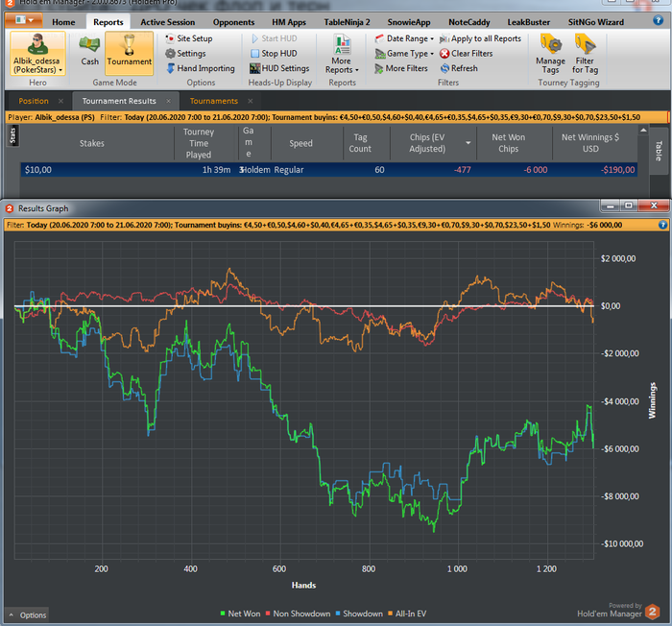
Task: Open the SnowieApp tab
Action: [x=409, y=22]
